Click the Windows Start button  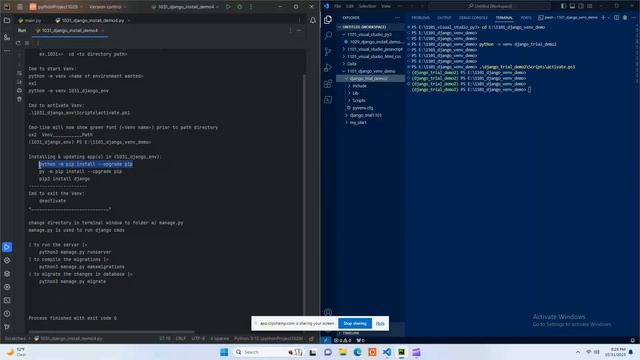click(224, 352)
